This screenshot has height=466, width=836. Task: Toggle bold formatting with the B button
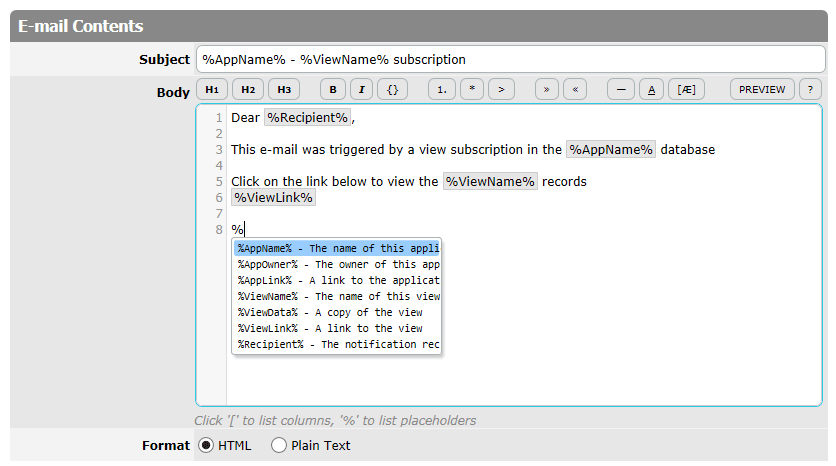tap(333, 90)
